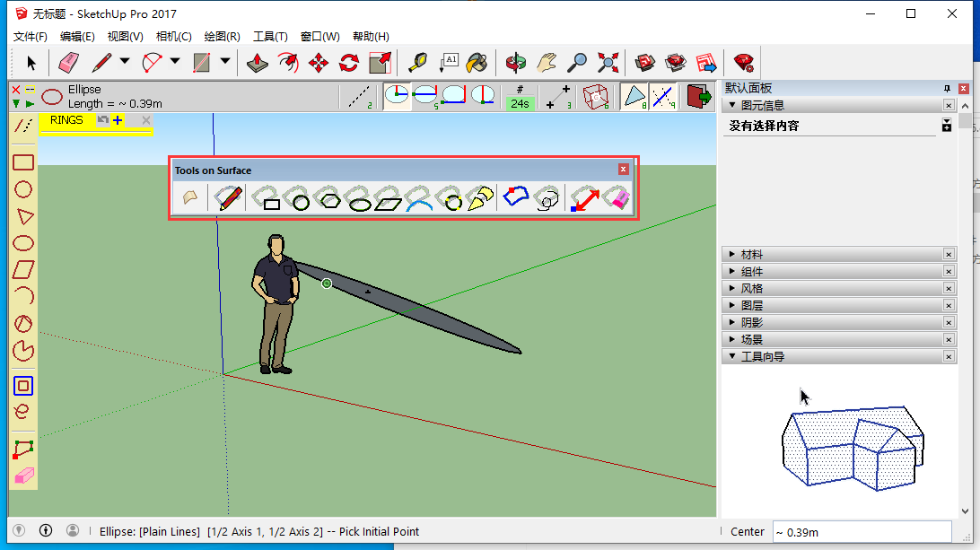
Task: Open the 绘图(R) menu
Action: [x=222, y=37]
